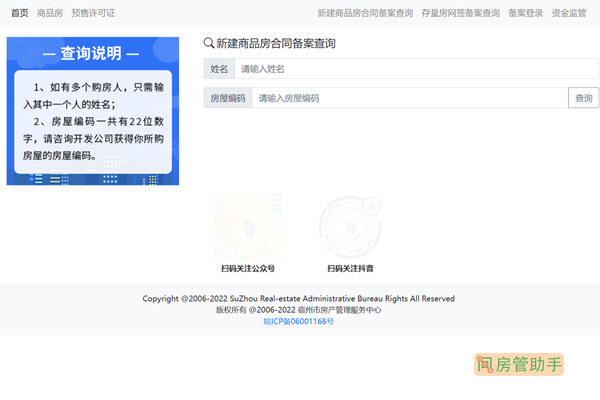Click the WeChat public account QR code
The height and width of the screenshot is (400, 600).
pos(248,227)
